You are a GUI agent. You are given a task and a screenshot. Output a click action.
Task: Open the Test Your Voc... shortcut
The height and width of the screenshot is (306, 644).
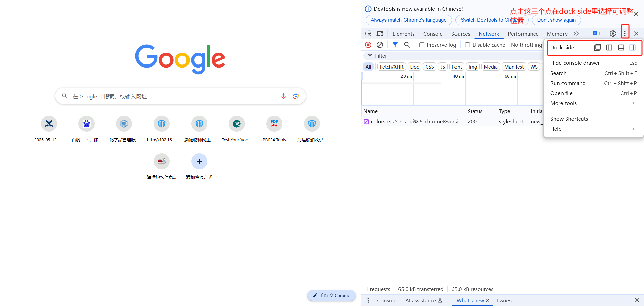(237, 129)
